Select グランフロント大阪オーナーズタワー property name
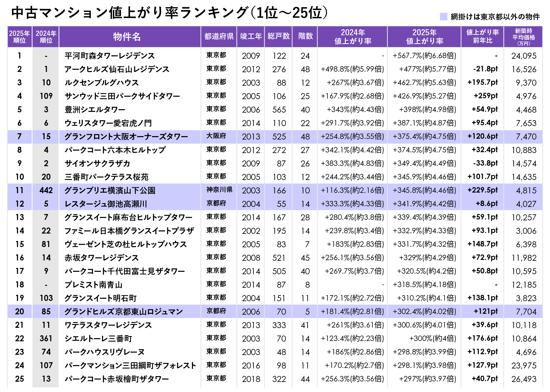The width and height of the screenshot is (550, 392). tap(126, 137)
